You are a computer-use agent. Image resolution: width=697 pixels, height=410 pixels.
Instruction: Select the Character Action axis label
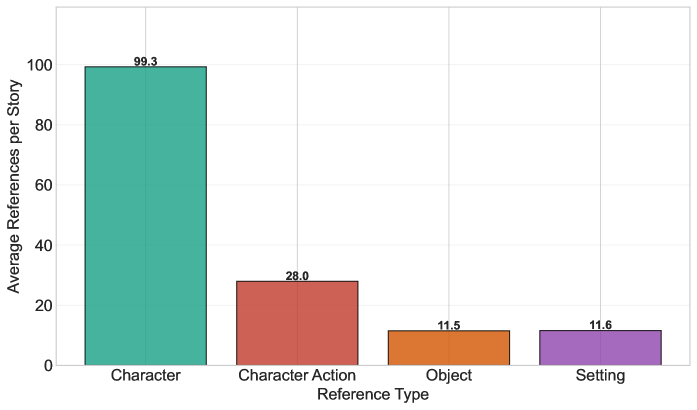point(297,376)
